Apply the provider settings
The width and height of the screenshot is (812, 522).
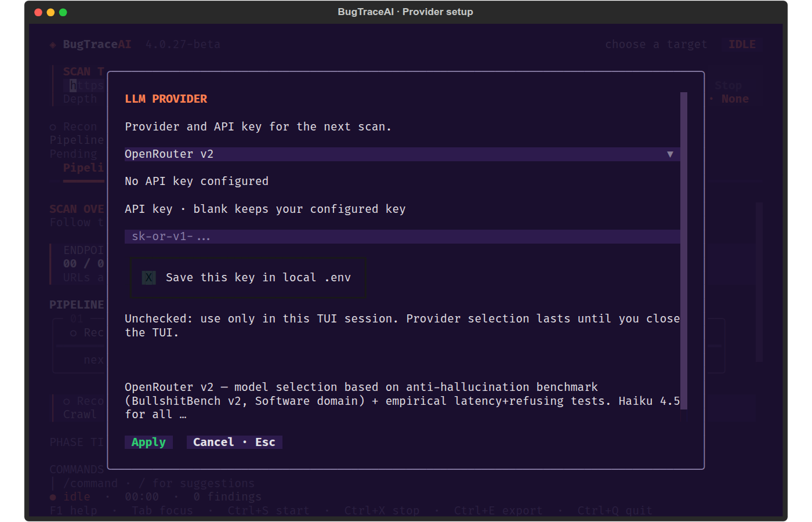[148, 442]
